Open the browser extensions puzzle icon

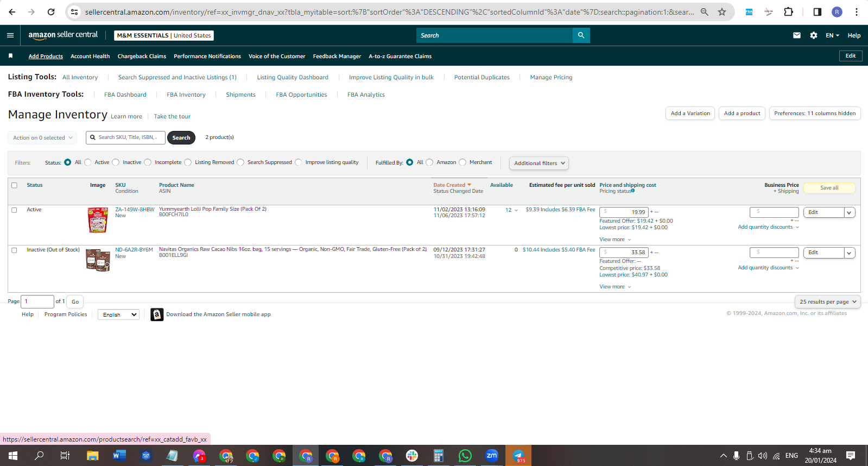(789, 12)
